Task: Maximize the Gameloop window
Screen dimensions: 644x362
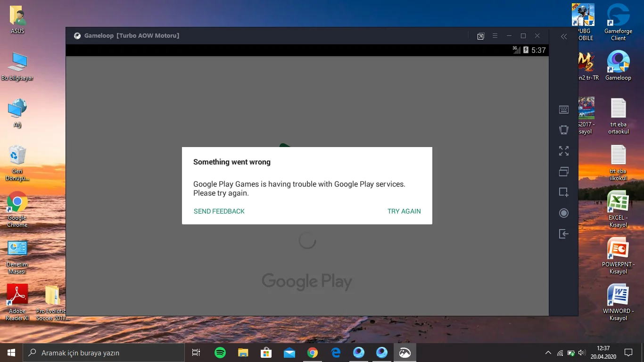Action: click(x=523, y=36)
